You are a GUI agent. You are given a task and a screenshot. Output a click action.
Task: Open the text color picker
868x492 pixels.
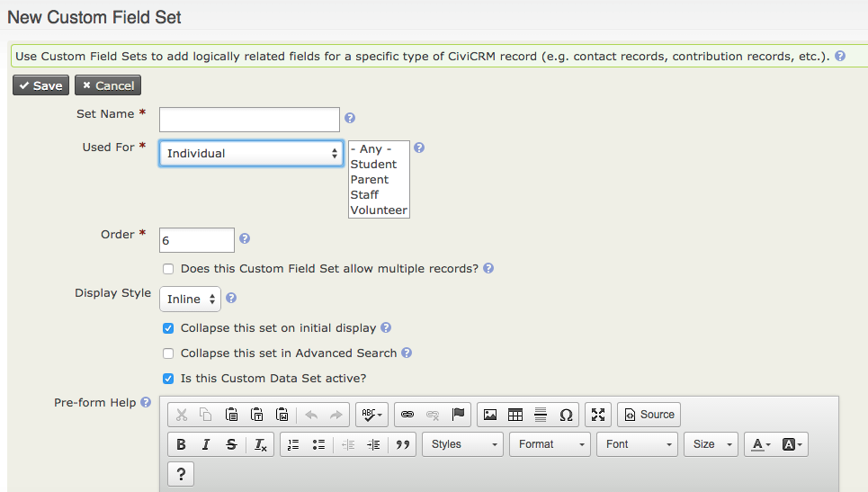click(761, 444)
